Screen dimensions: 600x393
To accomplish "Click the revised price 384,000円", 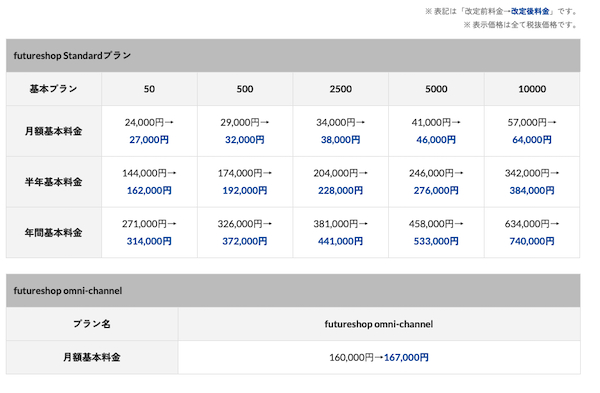I will pyautogui.click(x=532, y=190).
